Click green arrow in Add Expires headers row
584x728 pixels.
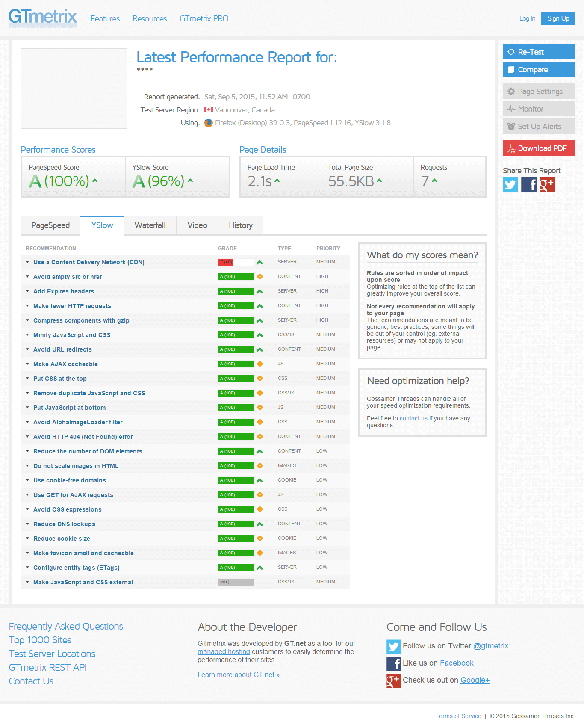260,291
